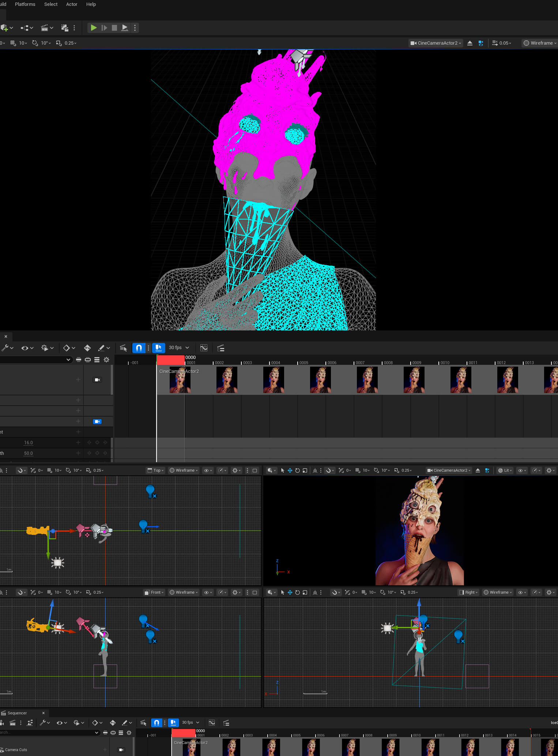This screenshot has width=558, height=756.
Task: Open the Actor menu
Action: pyautogui.click(x=72, y=4)
